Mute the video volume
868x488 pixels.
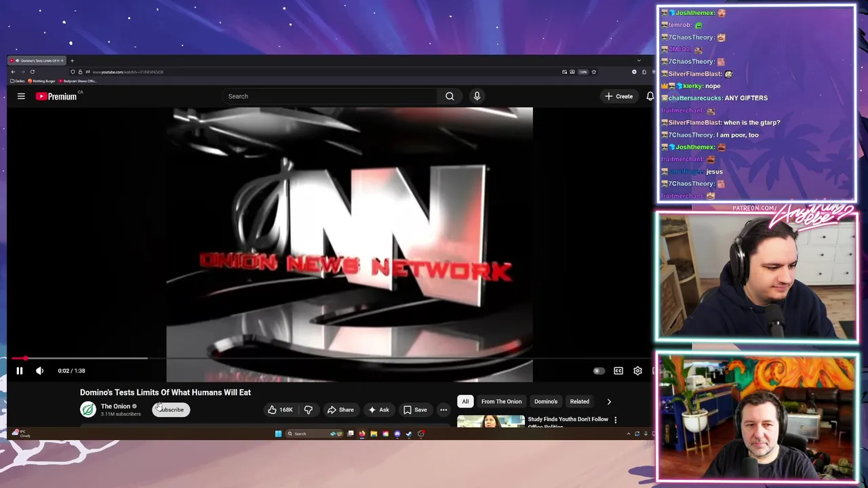[x=39, y=371]
